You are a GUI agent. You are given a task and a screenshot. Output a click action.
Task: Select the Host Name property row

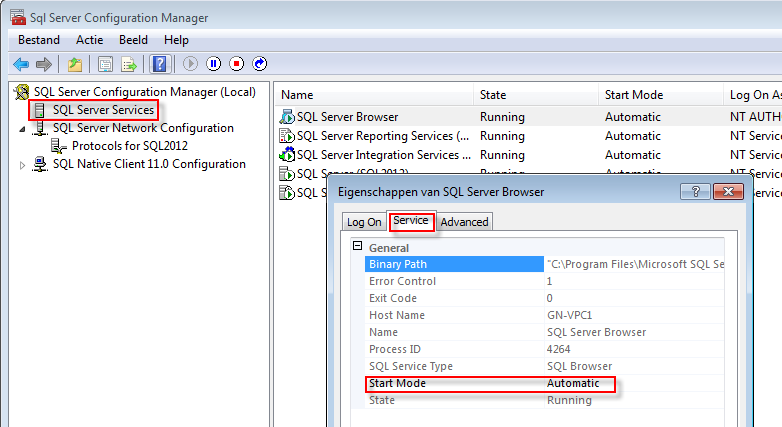(x=545, y=315)
